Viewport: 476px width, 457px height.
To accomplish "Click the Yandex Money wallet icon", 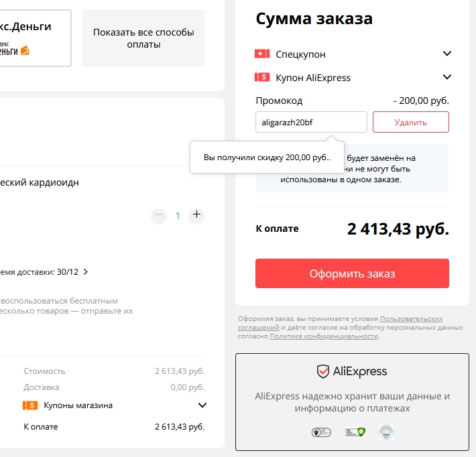I will click(x=25, y=50).
